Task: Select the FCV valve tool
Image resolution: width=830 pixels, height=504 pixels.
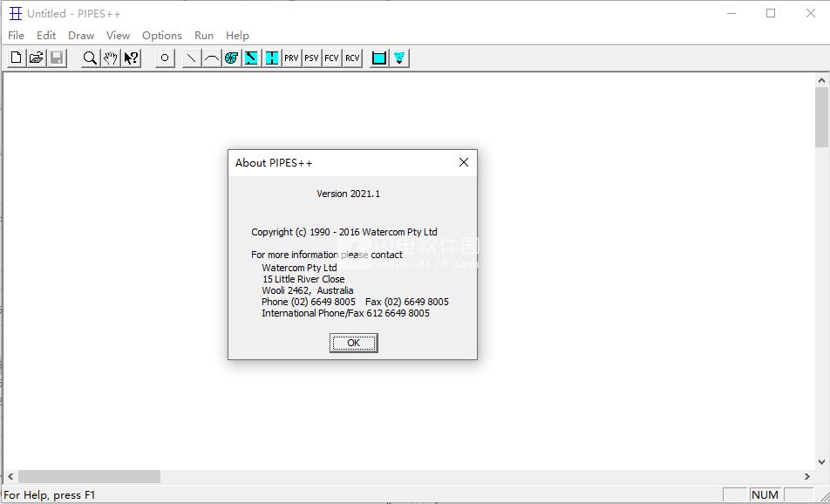Action: pyautogui.click(x=332, y=58)
